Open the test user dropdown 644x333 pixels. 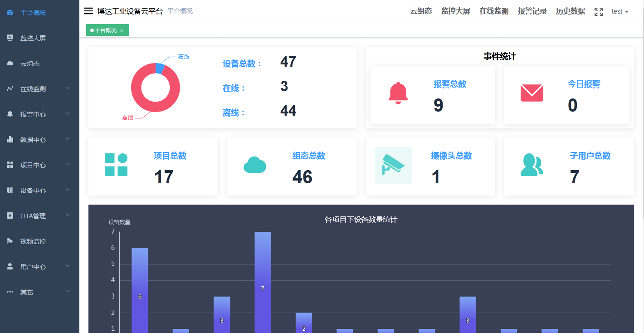tap(620, 11)
